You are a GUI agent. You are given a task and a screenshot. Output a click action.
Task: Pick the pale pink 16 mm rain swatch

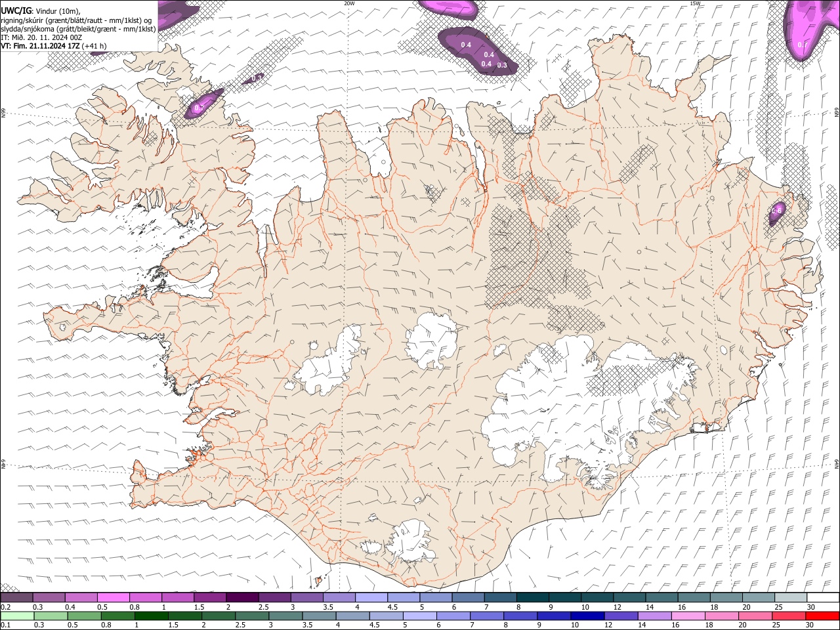[x=688, y=616]
